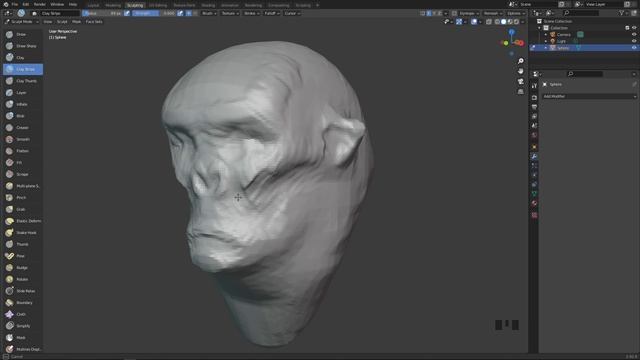Toggle Collection visibility eye in outliner
The height and width of the screenshot is (360, 640).
pos(634,28)
